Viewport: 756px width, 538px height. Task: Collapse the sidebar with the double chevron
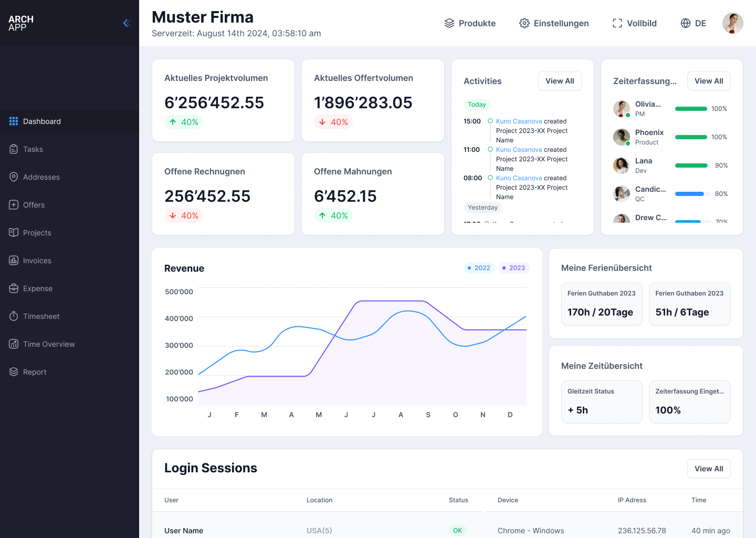[x=127, y=23]
